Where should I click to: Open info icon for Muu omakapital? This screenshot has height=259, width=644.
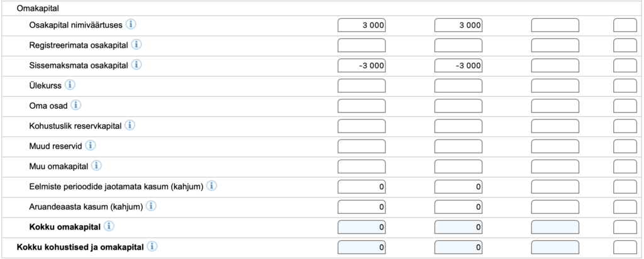[x=96, y=166]
